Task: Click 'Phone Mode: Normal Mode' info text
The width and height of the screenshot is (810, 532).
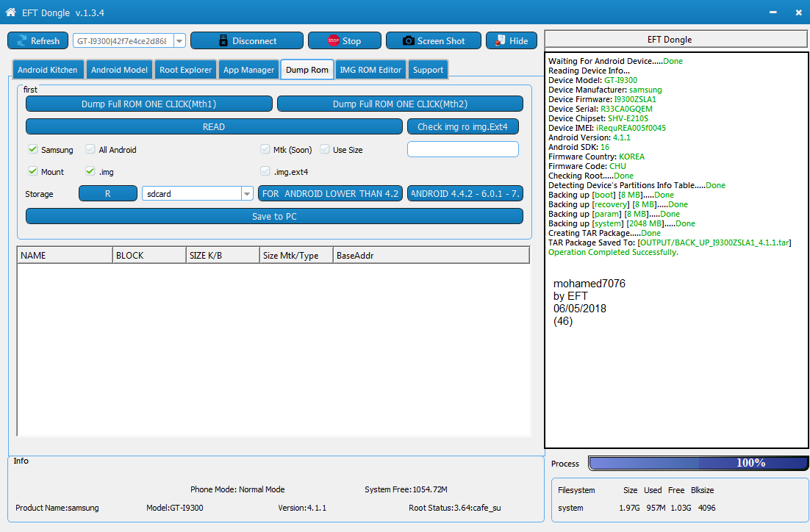Action: [x=237, y=489]
